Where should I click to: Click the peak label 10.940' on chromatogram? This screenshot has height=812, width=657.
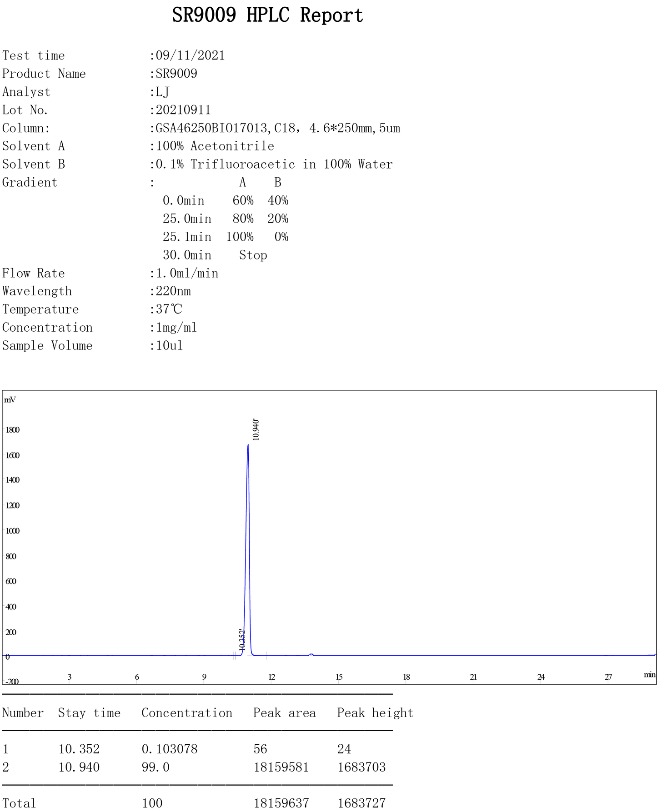click(256, 429)
